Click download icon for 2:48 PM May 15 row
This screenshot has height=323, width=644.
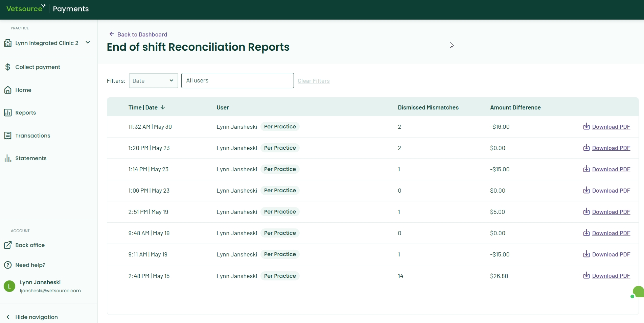tap(586, 275)
